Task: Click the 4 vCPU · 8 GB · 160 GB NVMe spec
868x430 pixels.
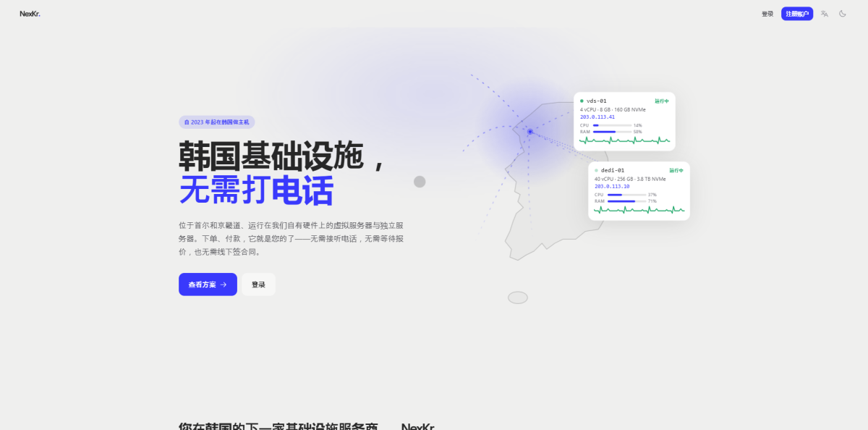Action: tap(613, 109)
